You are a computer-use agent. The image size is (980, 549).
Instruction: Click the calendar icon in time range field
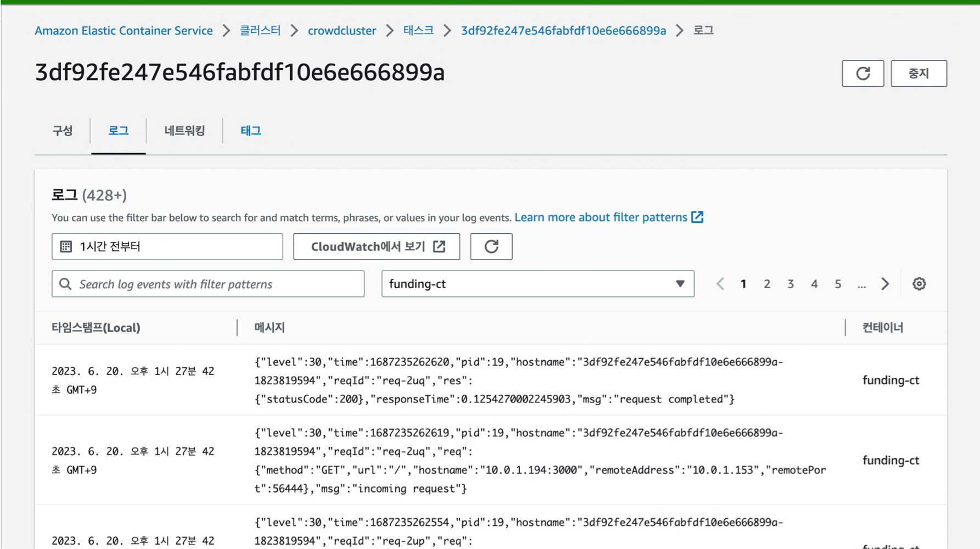point(66,247)
